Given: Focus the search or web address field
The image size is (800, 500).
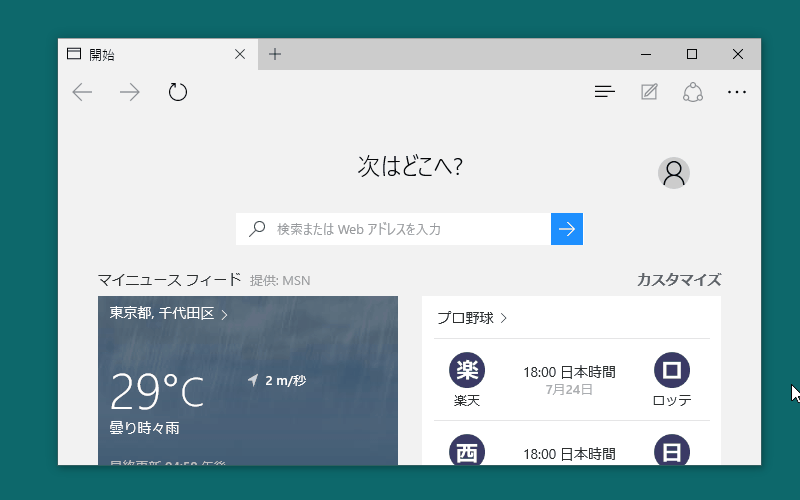Looking at the screenshot, I should (393, 229).
